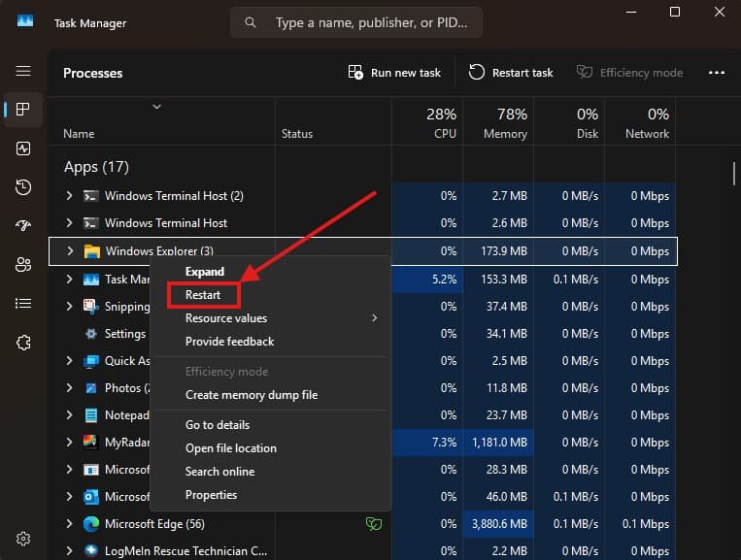Sort by the CPU column header
The height and width of the screenshot is (560, 741).
click(427, 122)
